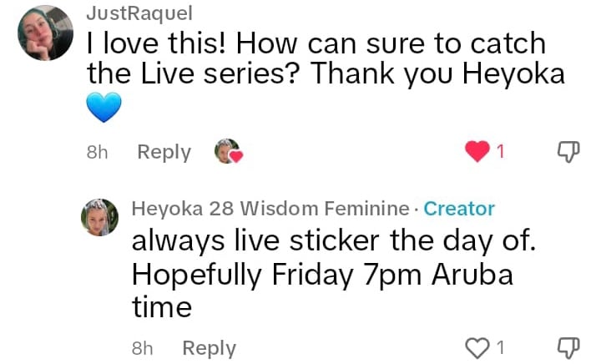The height and width of the screenshot is (364, 601).
Task: Open the JustRaquel username link
Action: click(x=139, y=13)
